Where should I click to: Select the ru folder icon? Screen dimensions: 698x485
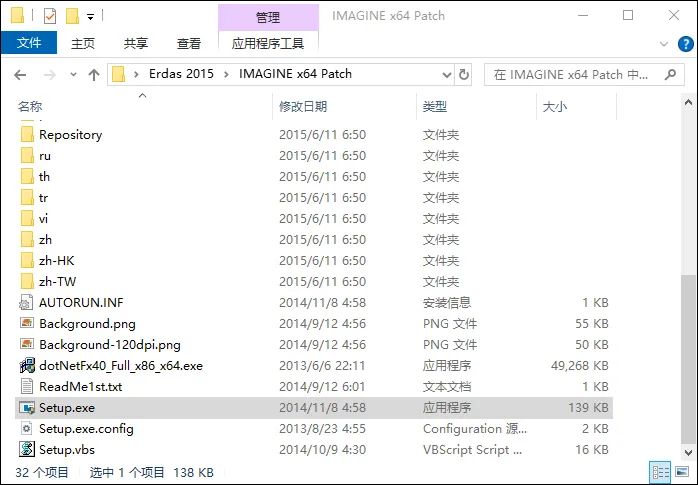point(27,156)
